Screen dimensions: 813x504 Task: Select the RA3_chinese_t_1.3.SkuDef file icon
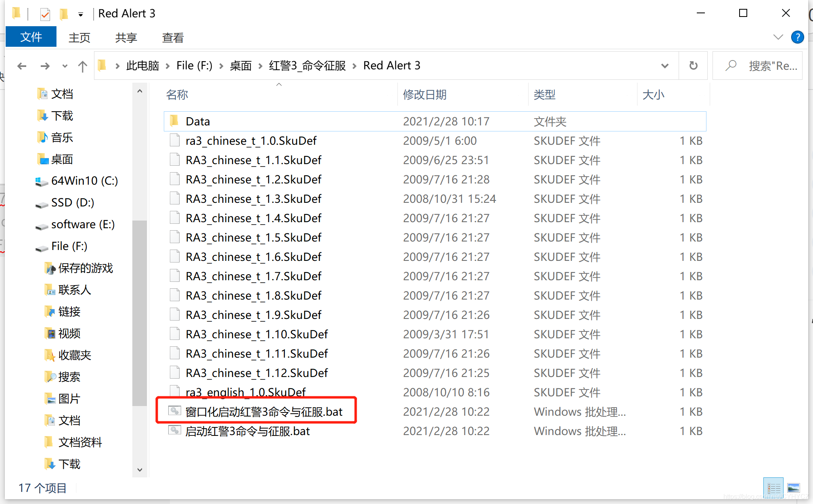click(174, 198)
